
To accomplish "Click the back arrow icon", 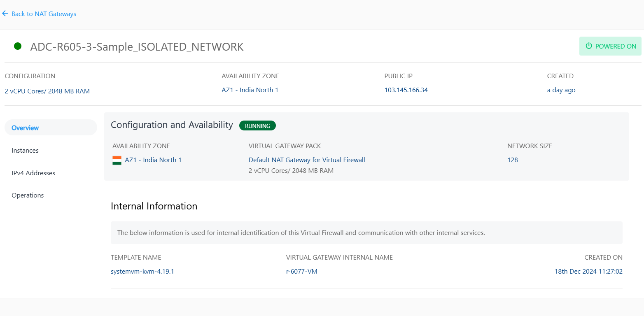I will pos(5,14).
